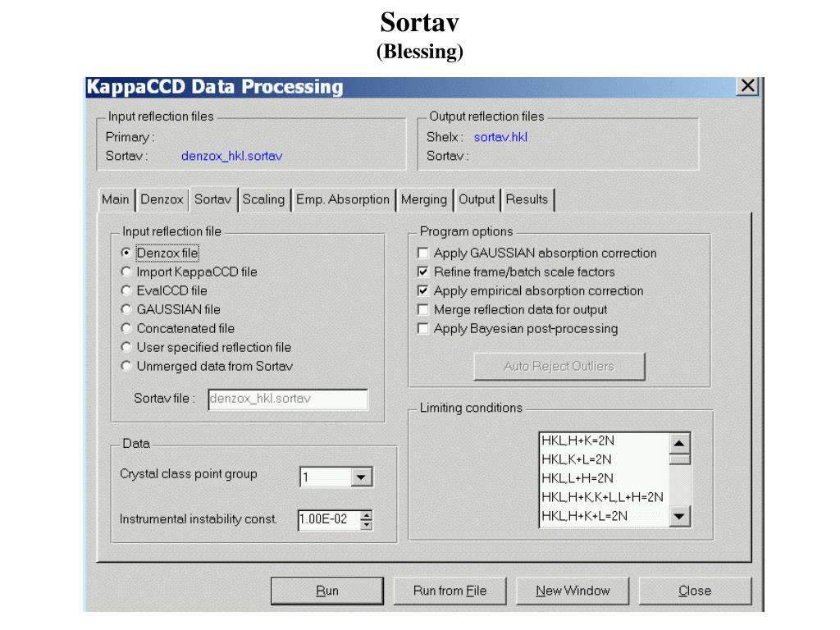Click the Run from File button
Screen dimensions: 840x630
pyautogui.click(x=450, y=591)
